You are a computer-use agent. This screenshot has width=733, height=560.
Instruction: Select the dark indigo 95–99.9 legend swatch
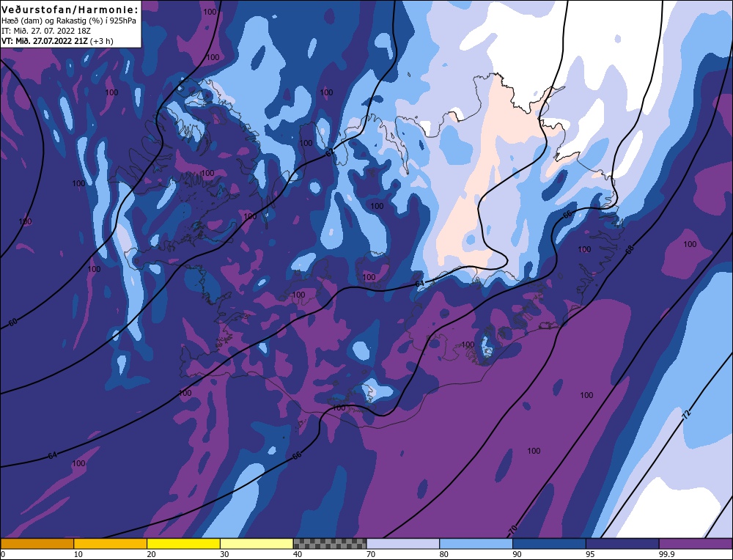[x=622, y=544]
